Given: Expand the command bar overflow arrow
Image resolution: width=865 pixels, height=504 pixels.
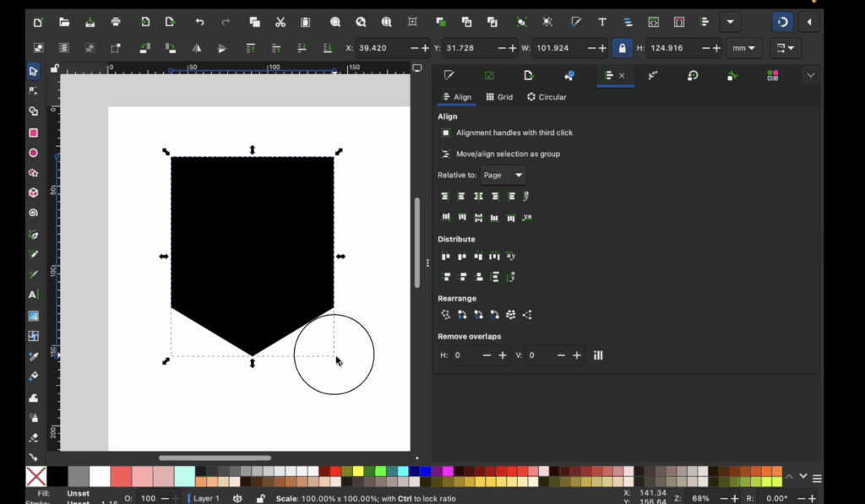Looking at the screenshot, I should click(x=731, y=22).
